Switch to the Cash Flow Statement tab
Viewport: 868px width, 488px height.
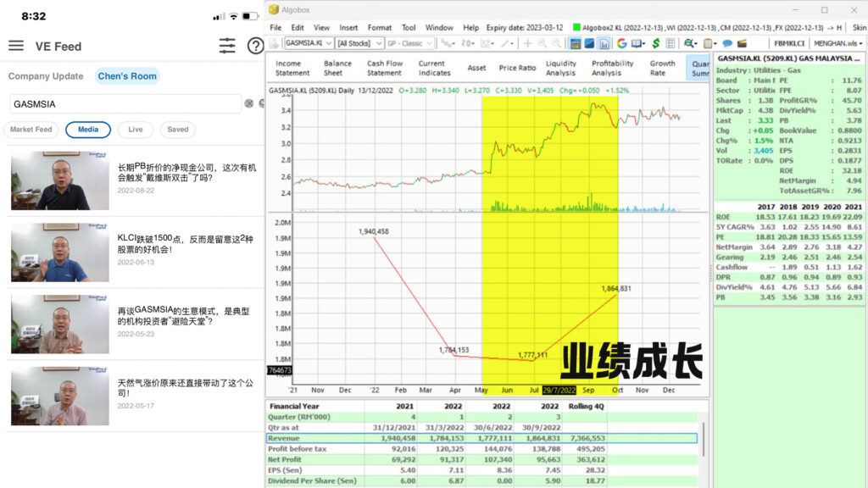coord(384,68)
